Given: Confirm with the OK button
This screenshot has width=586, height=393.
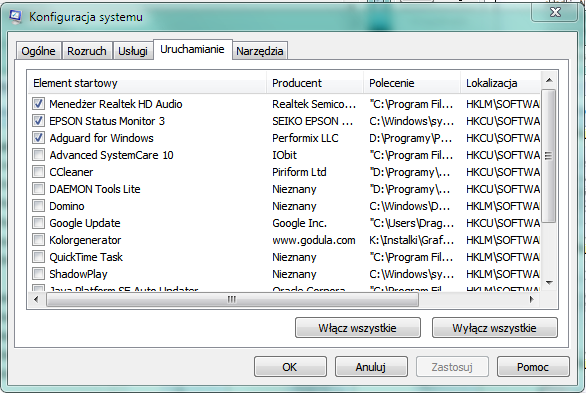Looking at the screenshot, I should click(290, 367).
